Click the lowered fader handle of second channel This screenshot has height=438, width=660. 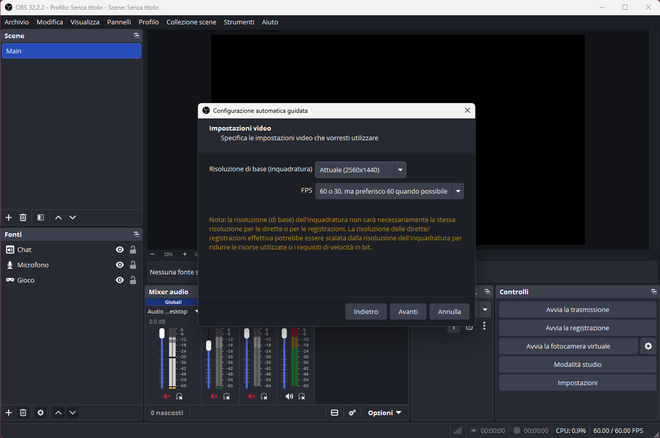[x=208, y=346]
